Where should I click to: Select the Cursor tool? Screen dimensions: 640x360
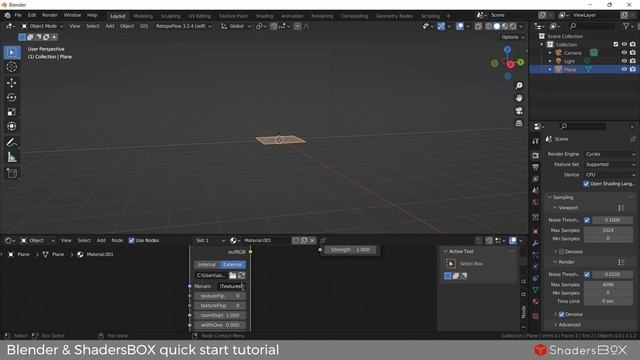tap(12, 67)
